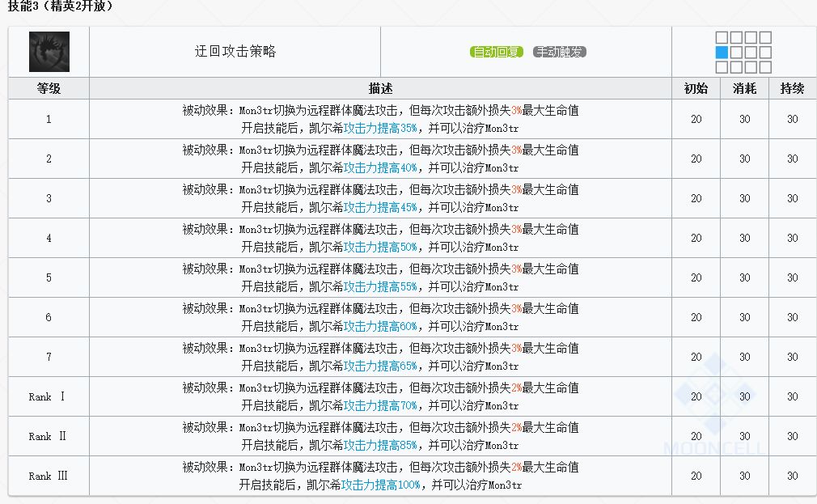
Task: Click the Rank III level cell
Action: pos(49,476)
